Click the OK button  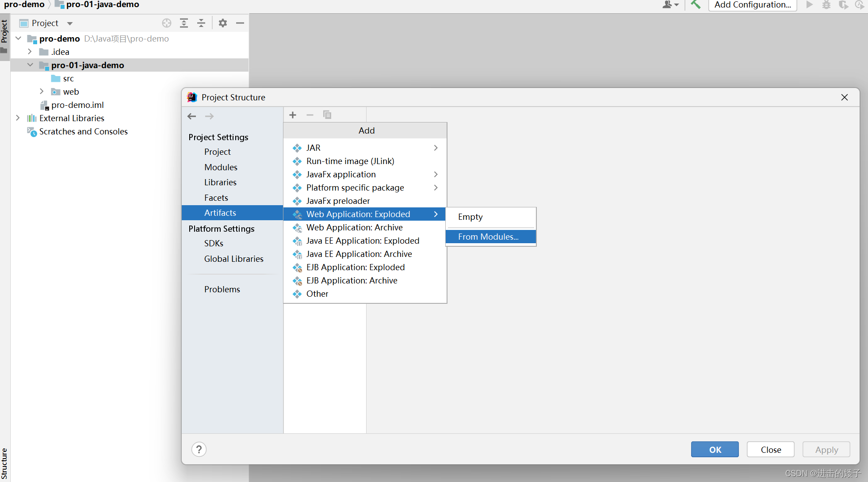point(715,449)
